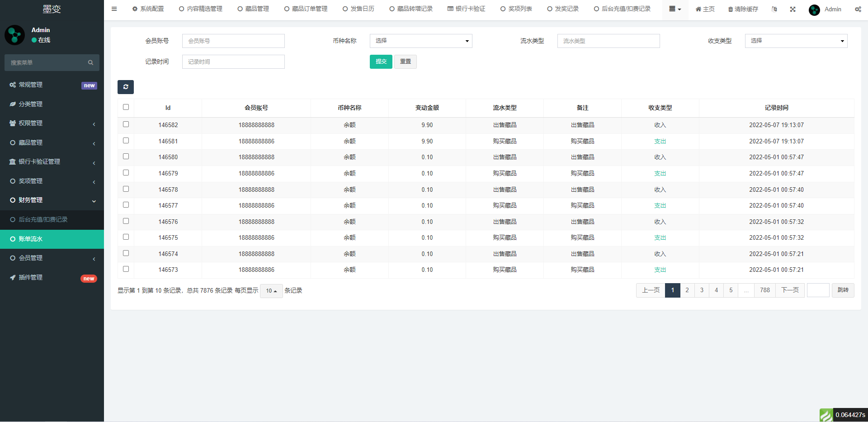This screenshot has width=868, height=422.
Task: Click the refresh table icon
Action: click(126, 87)
